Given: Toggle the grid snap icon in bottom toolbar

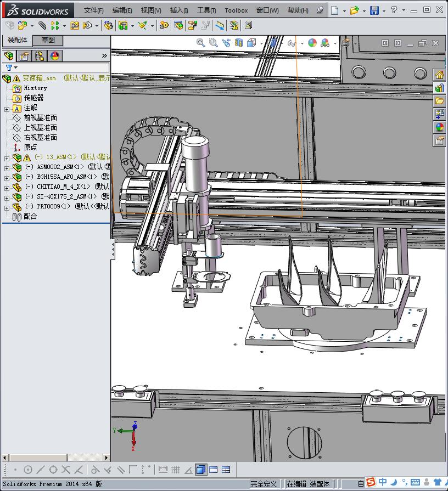Looking at the screenshot, I should pyautogui.click(x=176, y=470).
